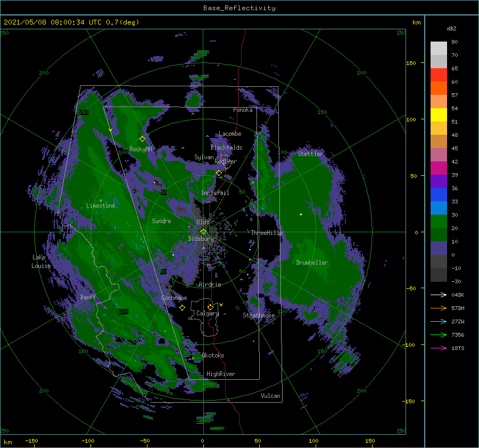Viewport: 479px width, 448px height.
Task: Click the asterisk marker above Limestone
Action: click(101, 201)
